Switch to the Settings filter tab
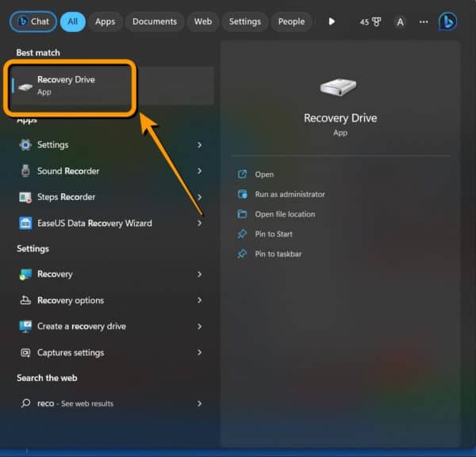This screenshot has height=457, width=476. click(244, 21)
